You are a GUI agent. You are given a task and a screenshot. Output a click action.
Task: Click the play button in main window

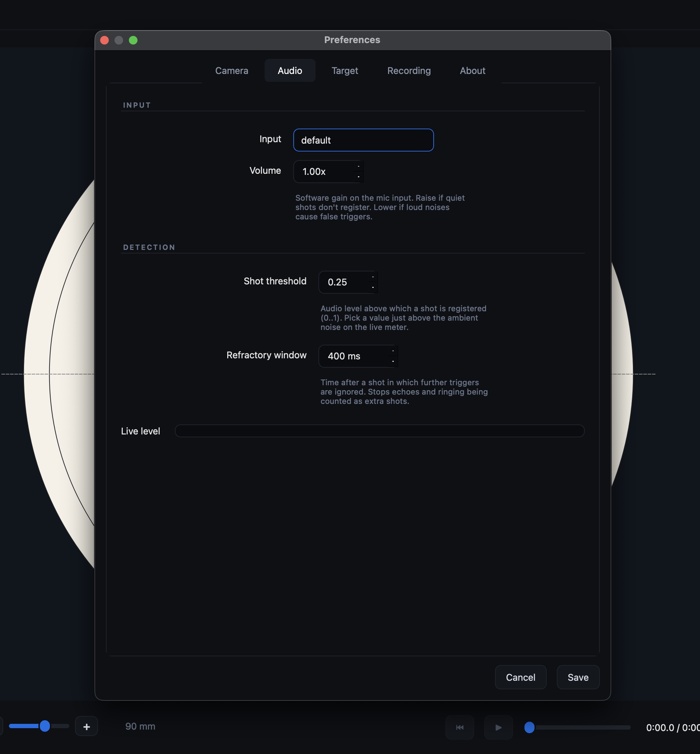point(499,727)
